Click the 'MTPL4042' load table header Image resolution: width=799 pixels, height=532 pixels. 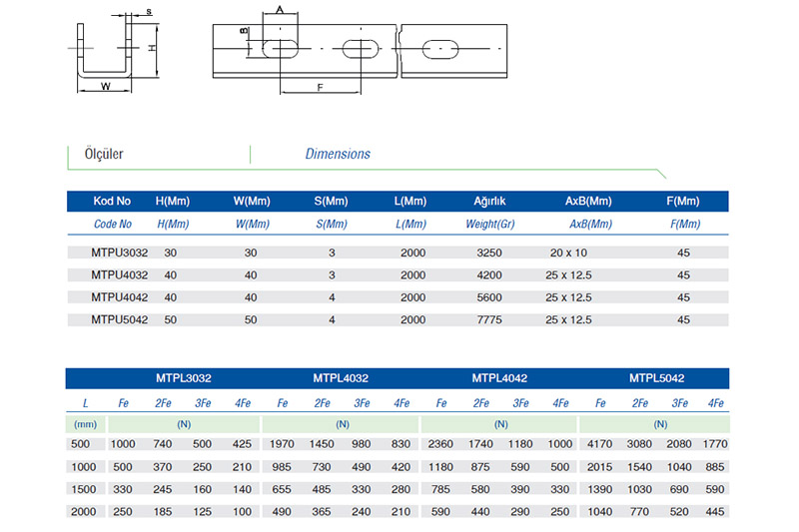point(499,378)
